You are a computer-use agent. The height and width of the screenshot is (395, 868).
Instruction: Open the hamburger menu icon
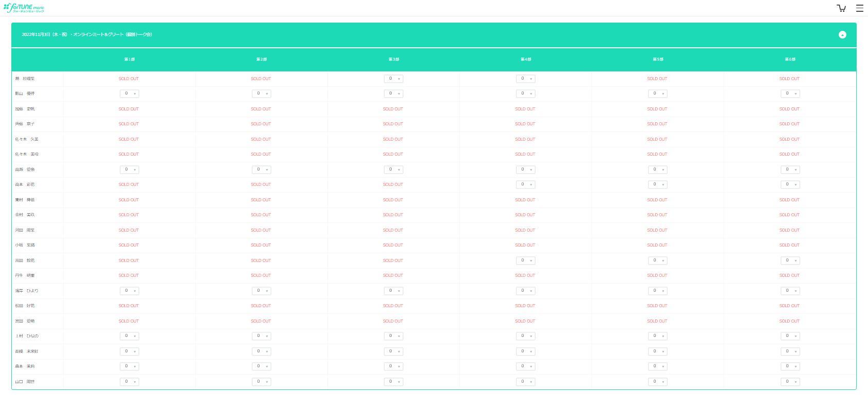[x=859, y=8]
